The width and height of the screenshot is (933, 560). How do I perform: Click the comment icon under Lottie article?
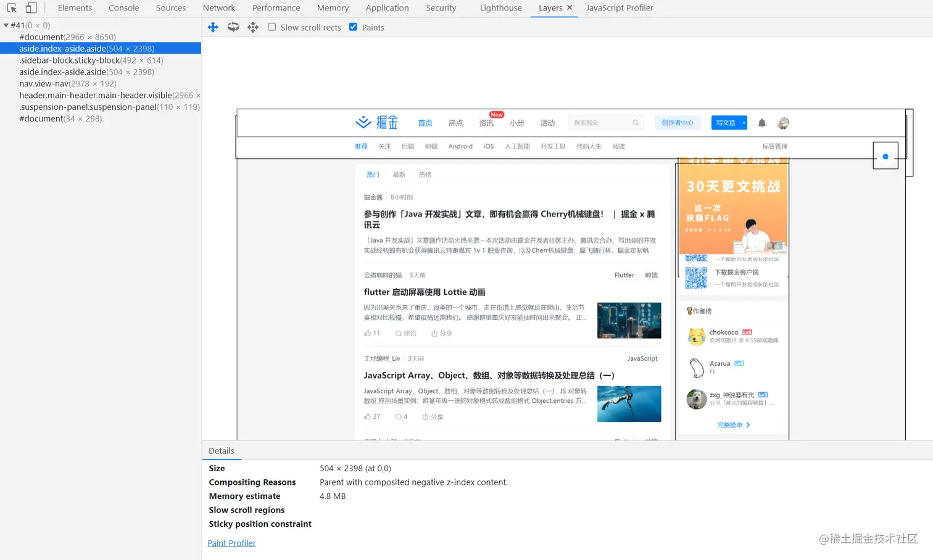point(399,333)
